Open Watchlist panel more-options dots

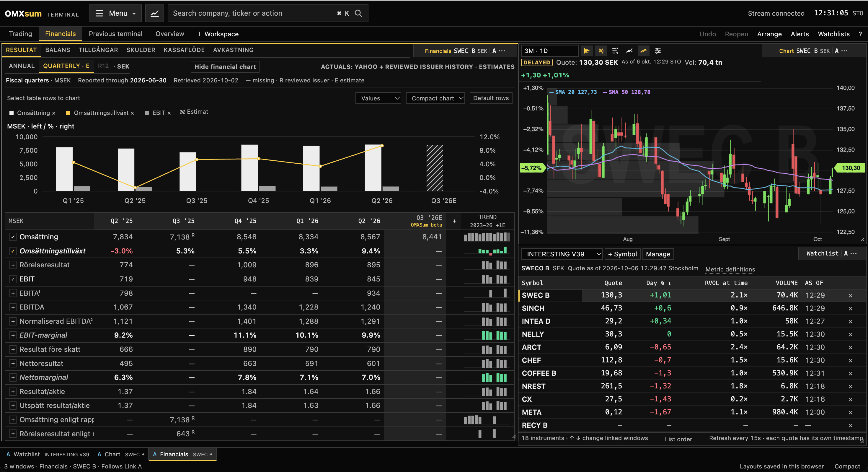[x=854, y=253]
